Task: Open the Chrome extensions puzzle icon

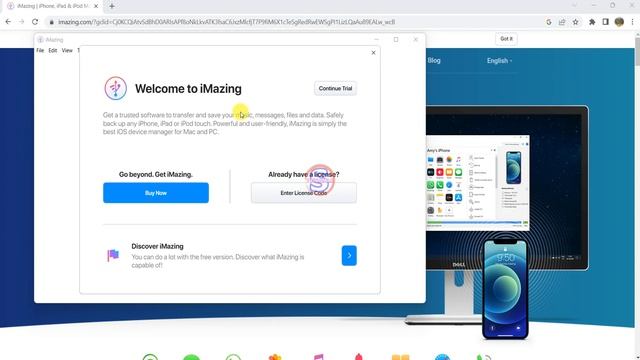Action: (x=592, y=22)
